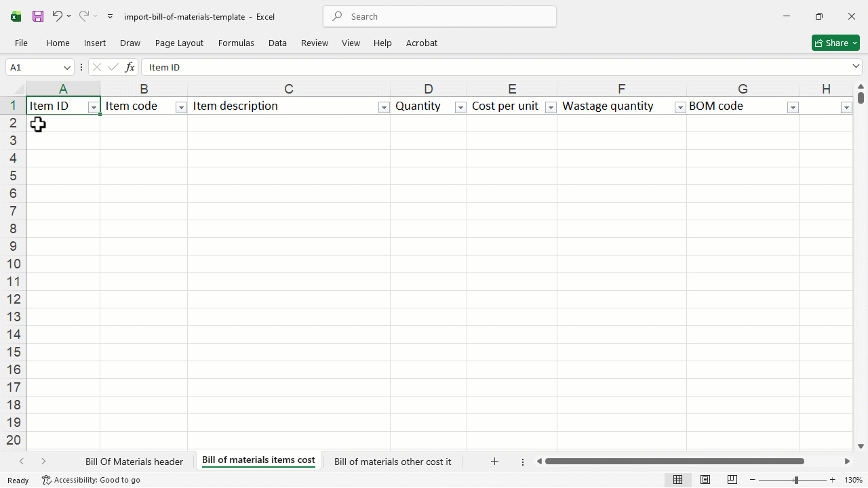Click the zoom out minus button
Screen dimensions: 868x488
pos(753,480)
